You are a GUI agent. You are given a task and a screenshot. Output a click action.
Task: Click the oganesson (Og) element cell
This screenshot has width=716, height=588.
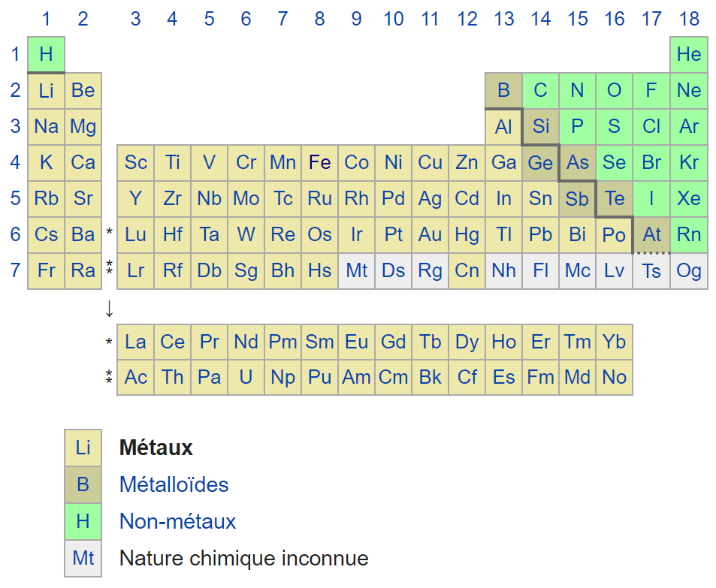tap(688, 271)
